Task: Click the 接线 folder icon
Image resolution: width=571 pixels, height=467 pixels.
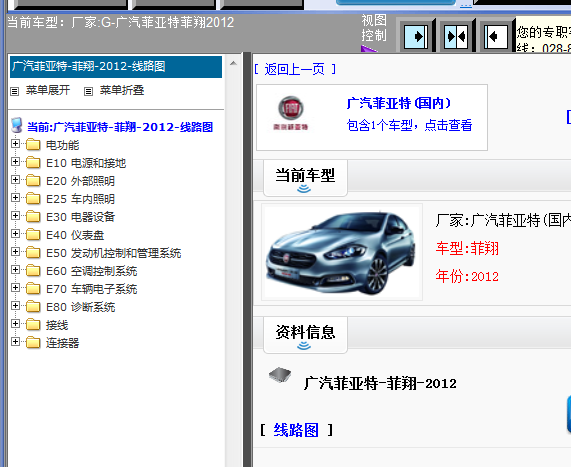Action: tap(33, 325)
